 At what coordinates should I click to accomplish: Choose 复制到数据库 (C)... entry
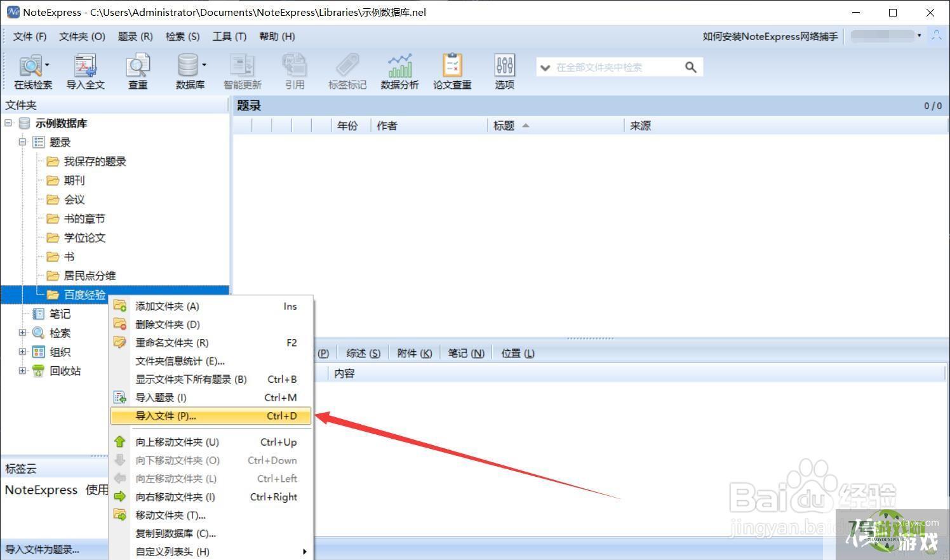[x=211, y=533]
